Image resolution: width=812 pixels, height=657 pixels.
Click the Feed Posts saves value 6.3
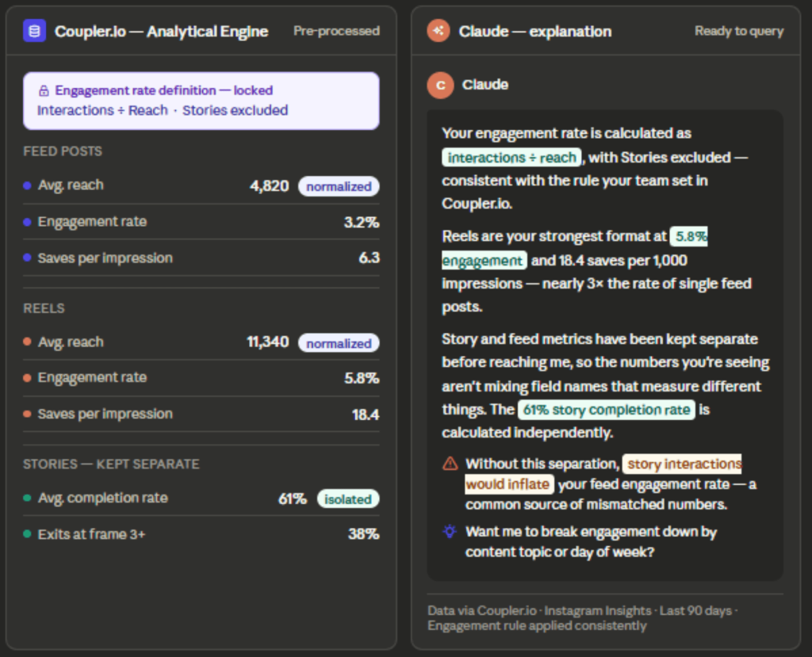(369, 258)
